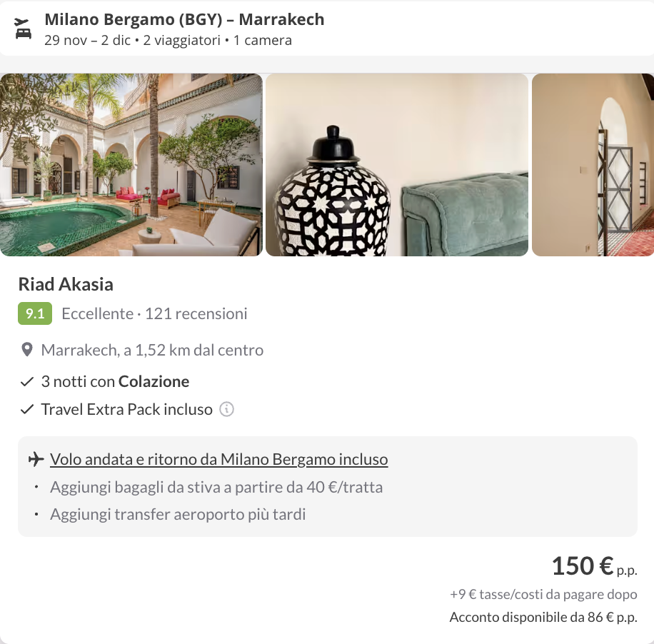Click the Travel Extra Pack info icon
This screenshot has height=644, width=654.
pyautogui.click(x=227, y=410)
